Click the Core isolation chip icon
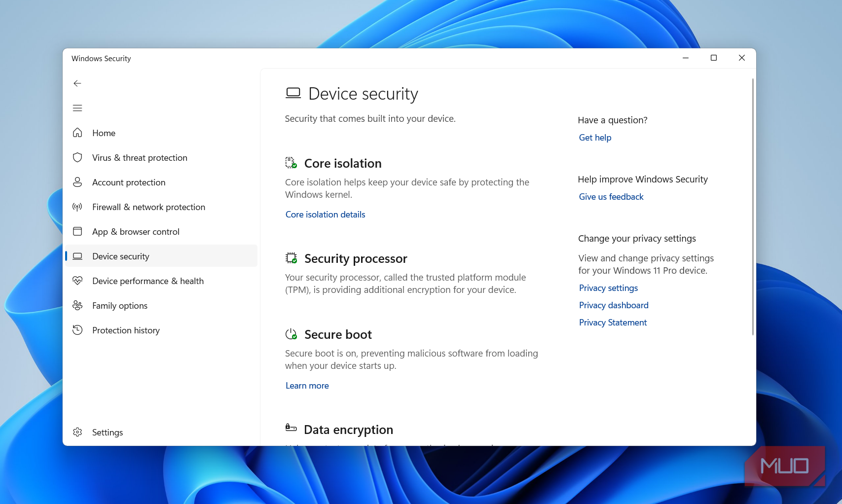The width and height of the screenshot is (842, 504). [x=291, y=163]
